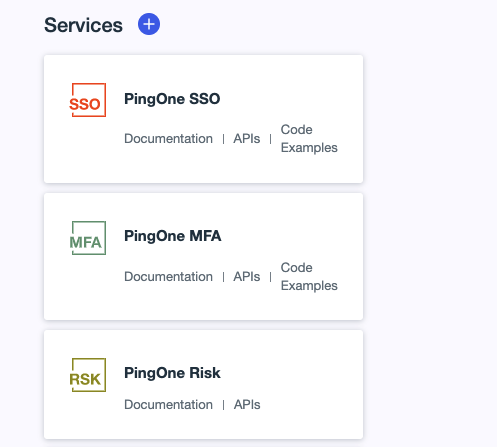Open Code Examples for PingOne SSO
The height and width of the screenshot is (447, 497).
click(309, 139)
